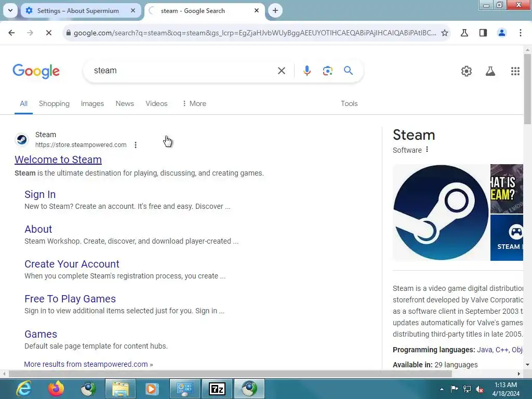Open the browser three-dot menu
Screen dimensions: 532x399
(520, 33)
